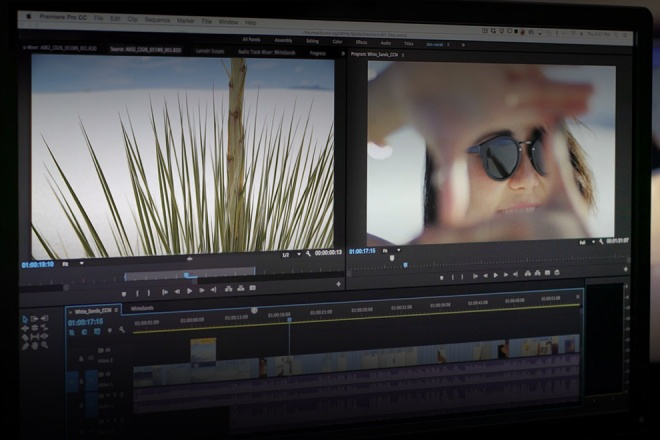Select the Pen tool

(x=25, y=346)
